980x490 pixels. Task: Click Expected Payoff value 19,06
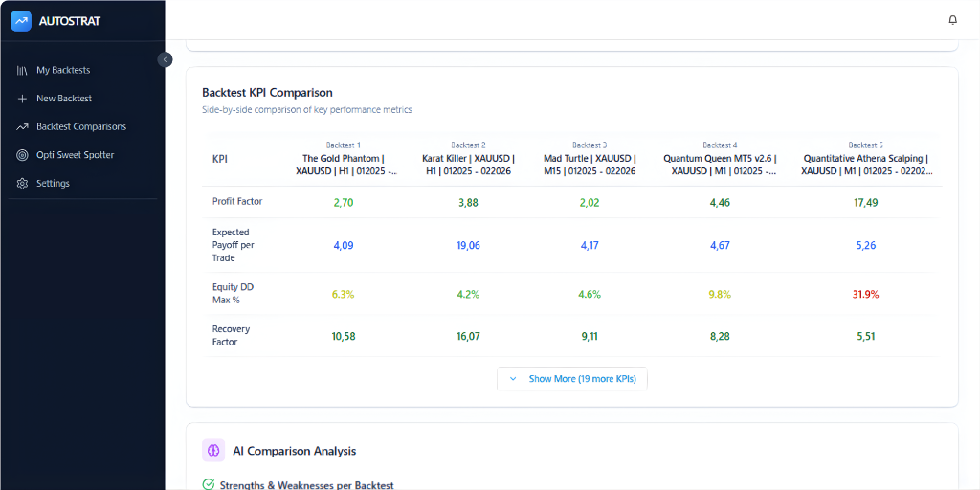(x=468, y=246)
